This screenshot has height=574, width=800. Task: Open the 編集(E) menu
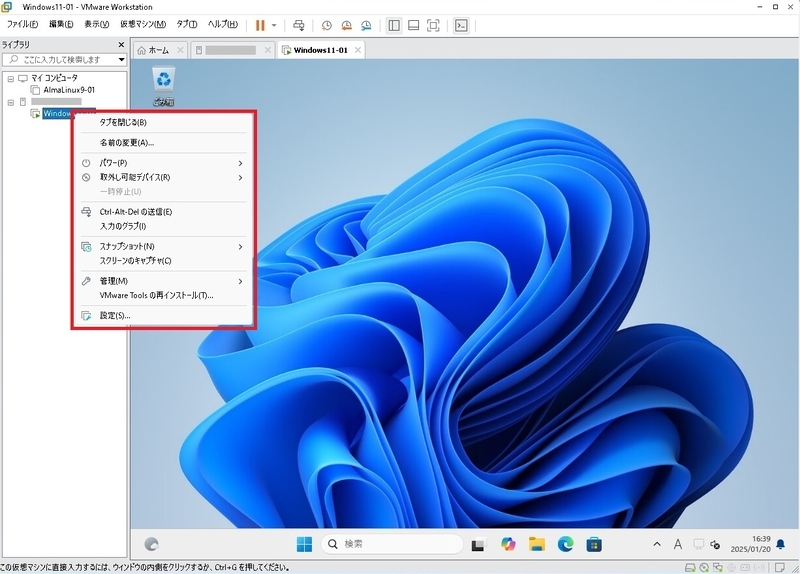(x=61, y=24)
